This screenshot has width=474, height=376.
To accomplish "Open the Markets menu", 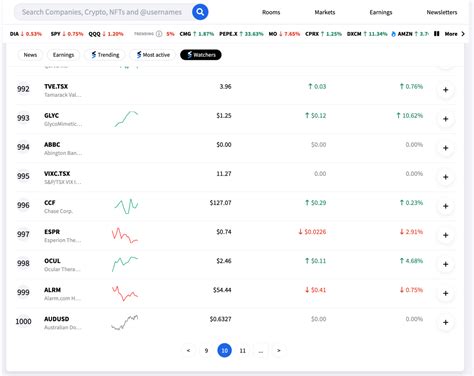I will coord(325,12).
